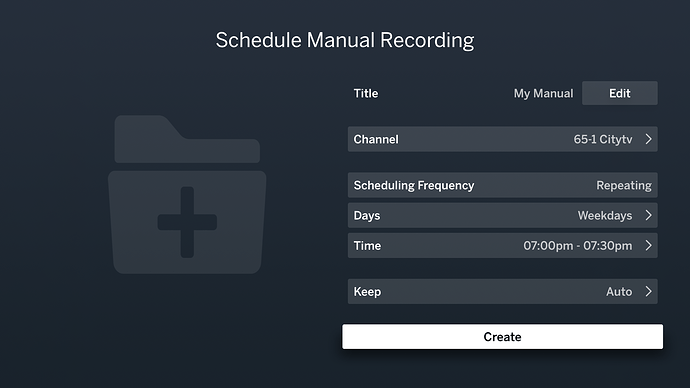Open the Channel row showing 65-1 Citytv
Viewport: 690px width, 388px height.
click(503, 139)
